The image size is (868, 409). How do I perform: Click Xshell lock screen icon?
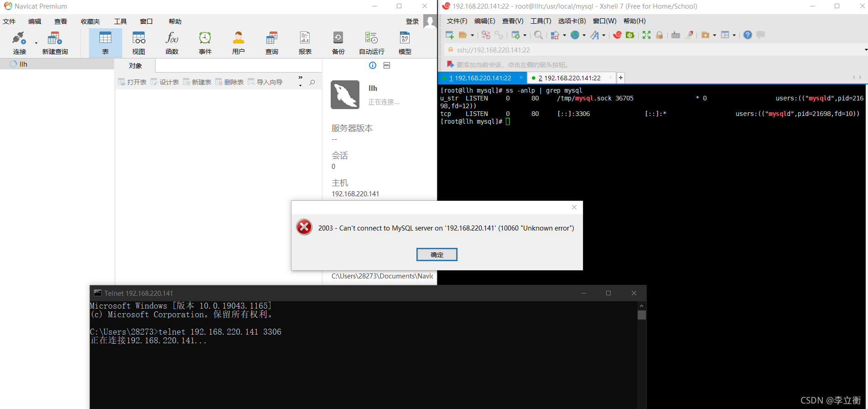coord(660,35)
